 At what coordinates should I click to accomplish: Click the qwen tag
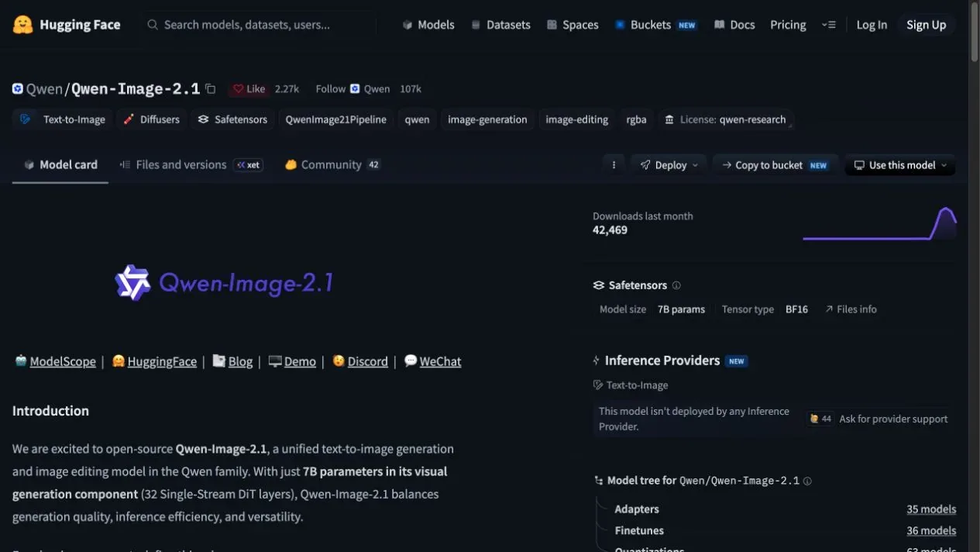point(417,119)
